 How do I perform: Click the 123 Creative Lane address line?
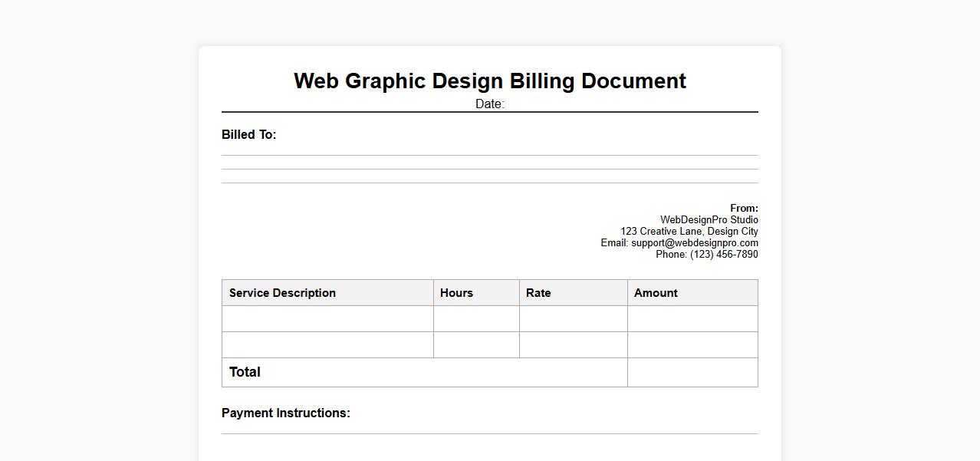click(x=689, y=232)
